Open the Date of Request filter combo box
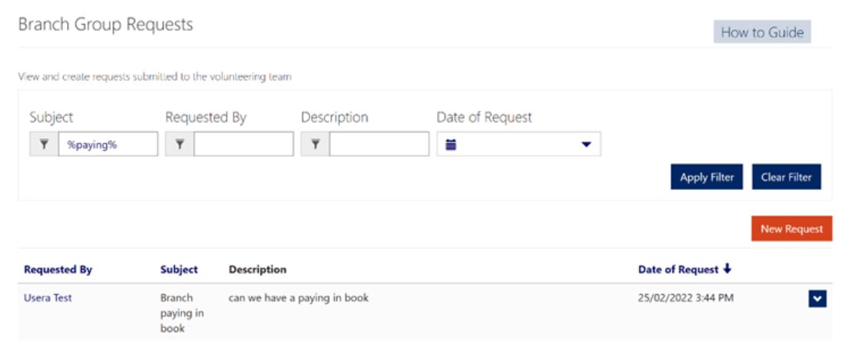This screenshot has height=352, width=868. 518,144
